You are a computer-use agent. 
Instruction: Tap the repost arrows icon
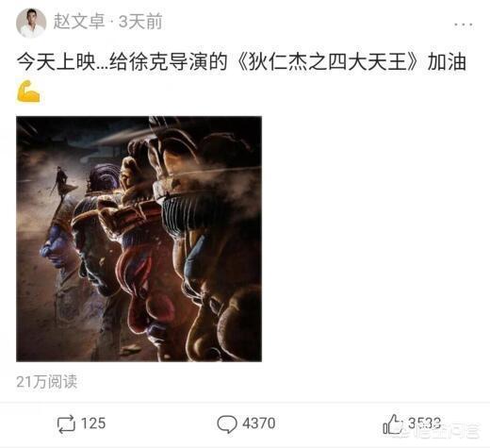(x=66, y=424)
